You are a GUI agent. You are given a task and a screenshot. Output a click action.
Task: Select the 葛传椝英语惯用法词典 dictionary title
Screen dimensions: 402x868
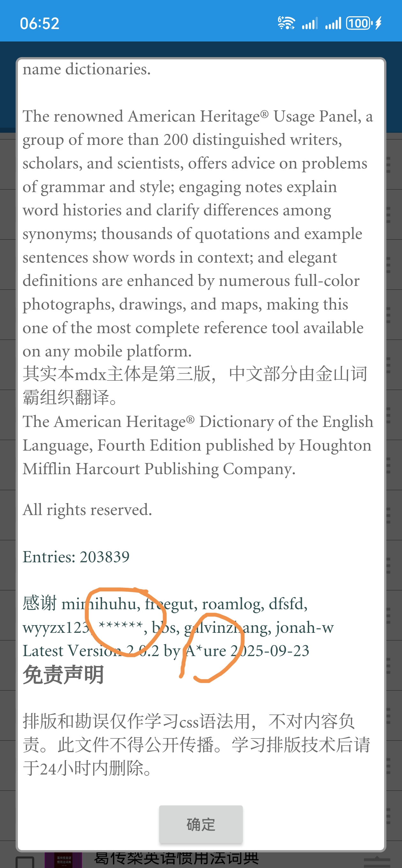click(176, 858)
